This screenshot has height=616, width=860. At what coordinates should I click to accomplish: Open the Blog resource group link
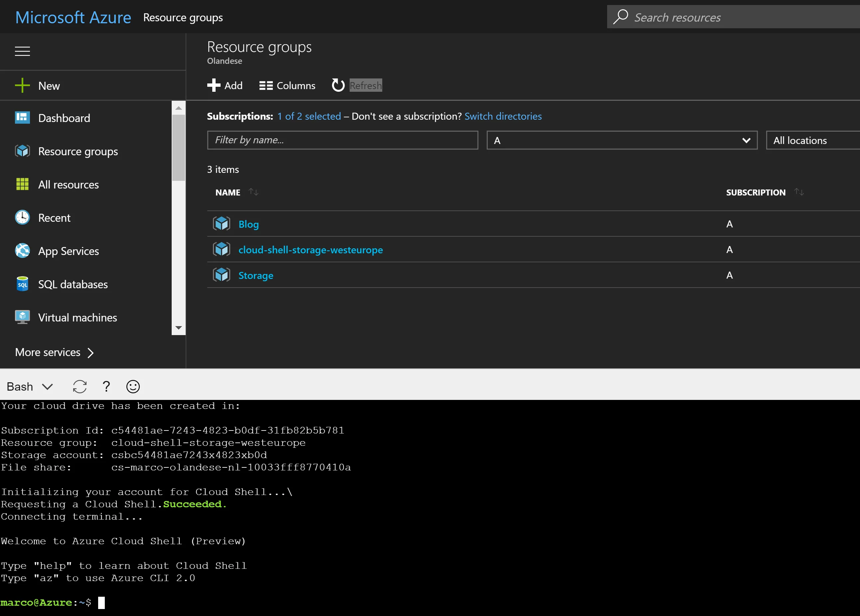point(249,224)
